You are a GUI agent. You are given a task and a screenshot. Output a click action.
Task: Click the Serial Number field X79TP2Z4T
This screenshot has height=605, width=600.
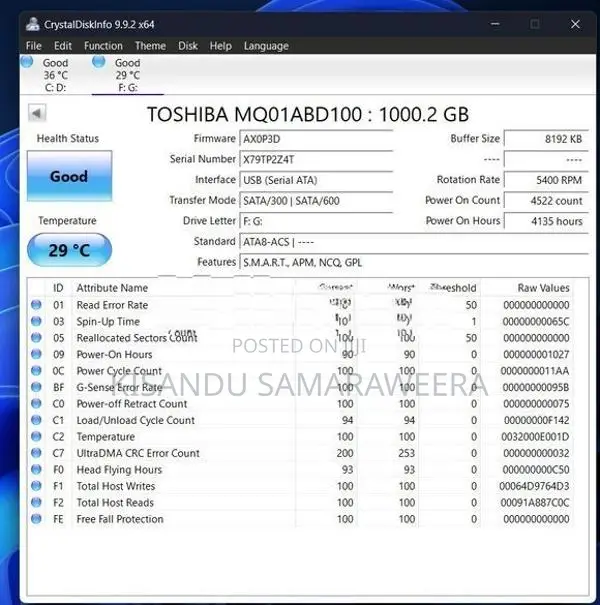coord(316,159)
